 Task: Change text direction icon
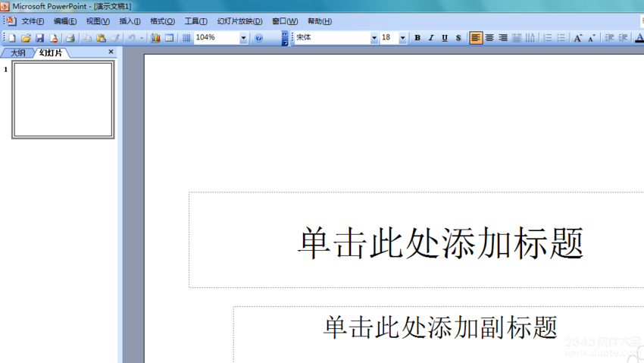pos(530,38)
